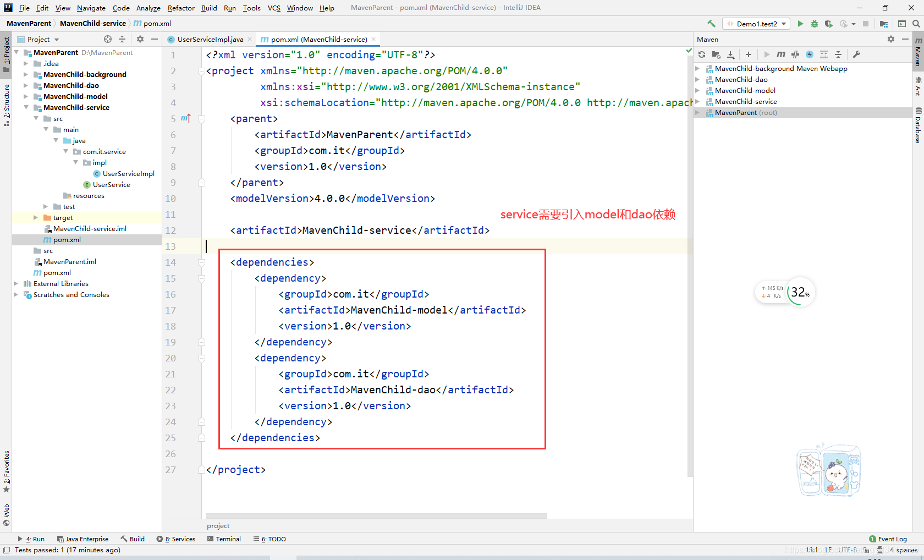Open the 6: TODO tool window
The image size is (924, 560).
click(269, 539)
